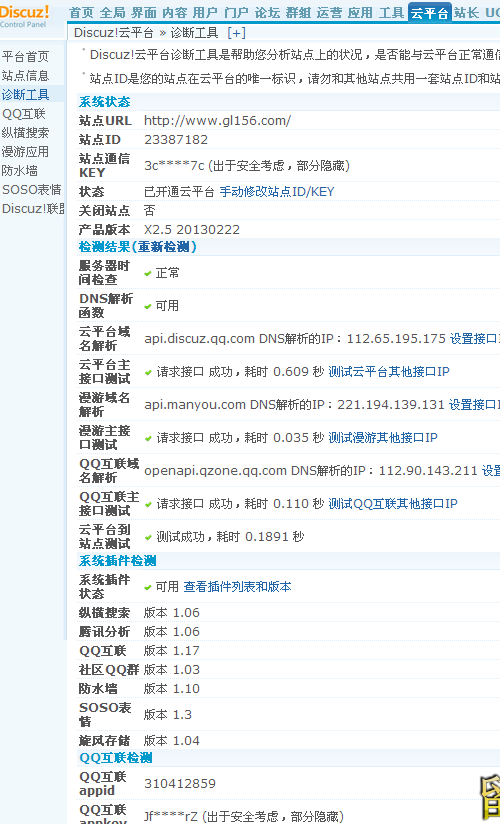Viewport: 500px width, 824px height.
Task: Click IP address 112.65.195.175
Action: 396,338
